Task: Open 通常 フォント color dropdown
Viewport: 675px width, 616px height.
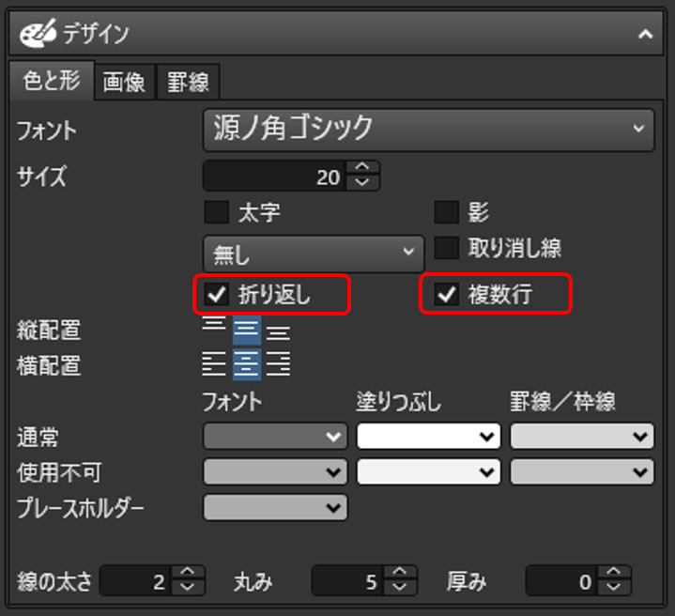Action: 275,436
